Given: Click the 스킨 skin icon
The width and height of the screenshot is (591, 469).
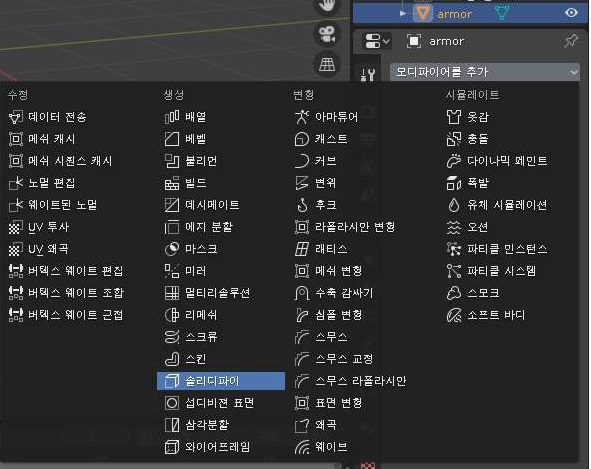Looking at the screenshot, I should point(172,359).
